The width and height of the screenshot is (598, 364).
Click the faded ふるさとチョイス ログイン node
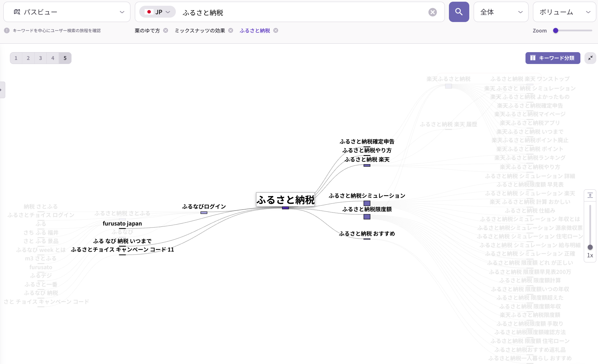tap(41, 215)
